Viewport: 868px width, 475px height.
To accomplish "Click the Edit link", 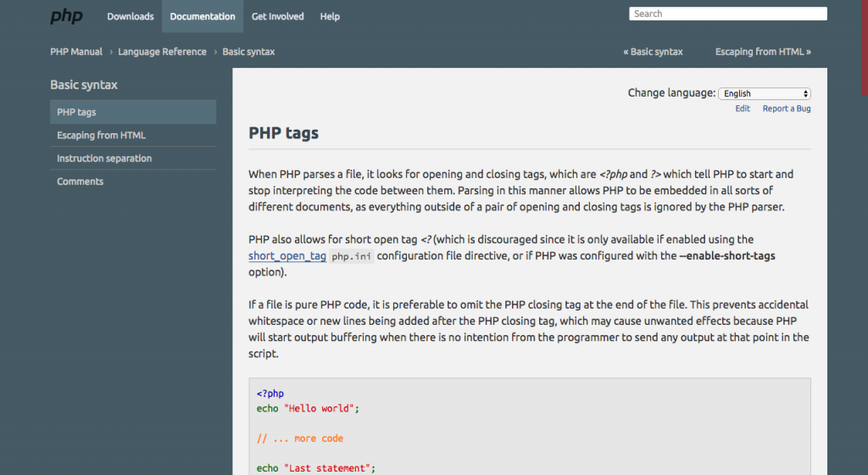I will [x=743, y=109].
